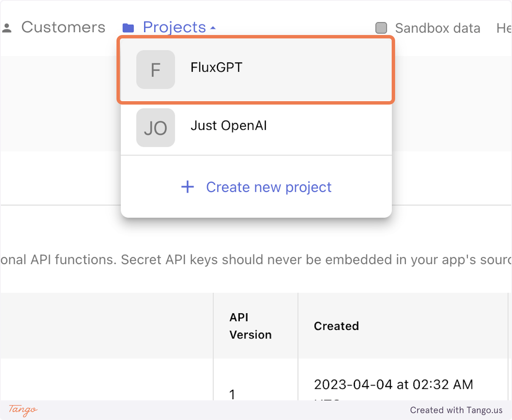
Task: Open the Created with Tango.us link
Action: [x=456, y=410]
